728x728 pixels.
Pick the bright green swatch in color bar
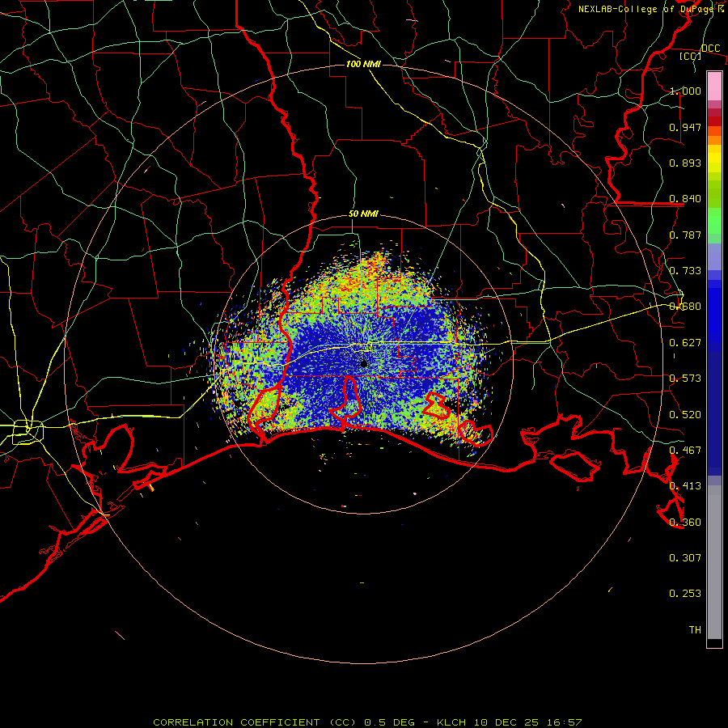click(x=714, y=221)
